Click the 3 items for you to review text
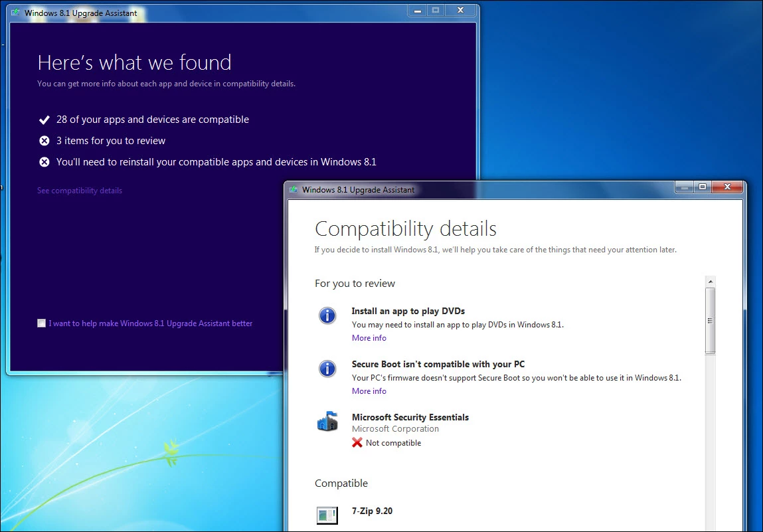763x532 pixels. (x=111, y=141)
